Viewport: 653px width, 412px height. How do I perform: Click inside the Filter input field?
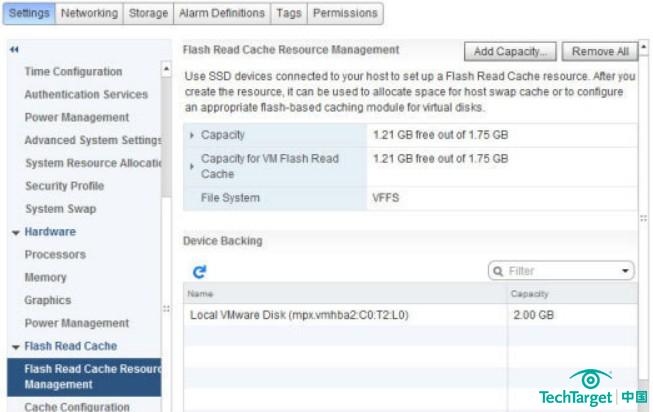(x=560, y=271)
